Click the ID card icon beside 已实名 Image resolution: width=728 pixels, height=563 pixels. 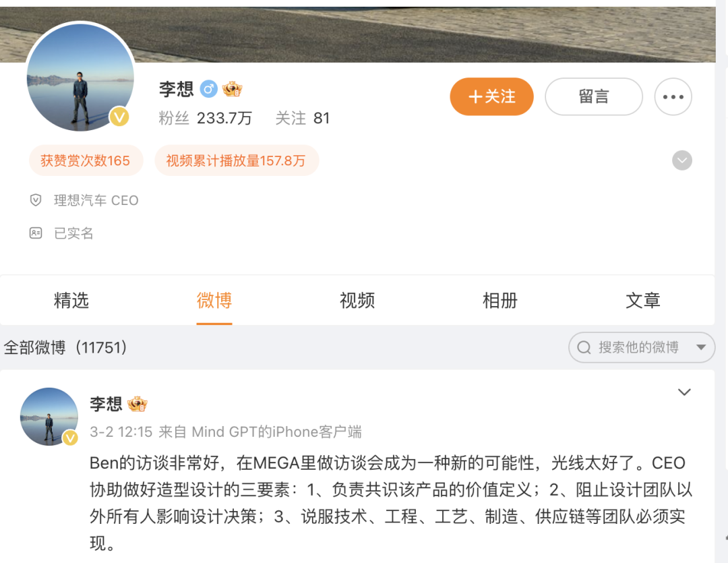pyautogui.click(x=36, y=233)
